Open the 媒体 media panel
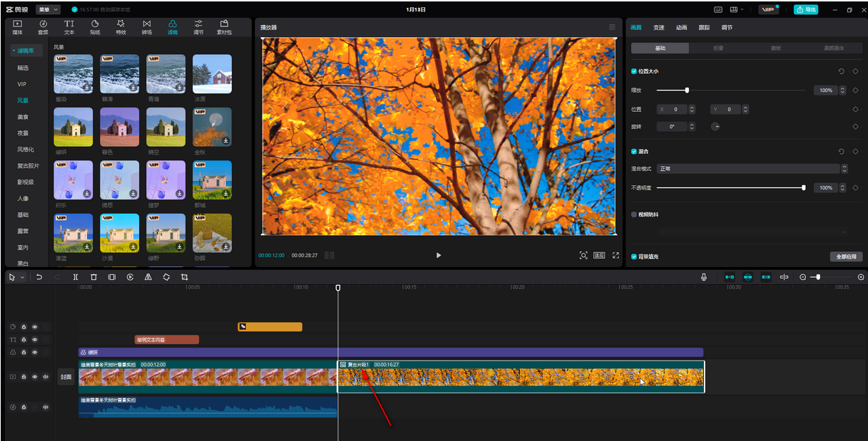The height and width of the screenshot is (441, 868). pyautogui.click(x=17, y=27)
